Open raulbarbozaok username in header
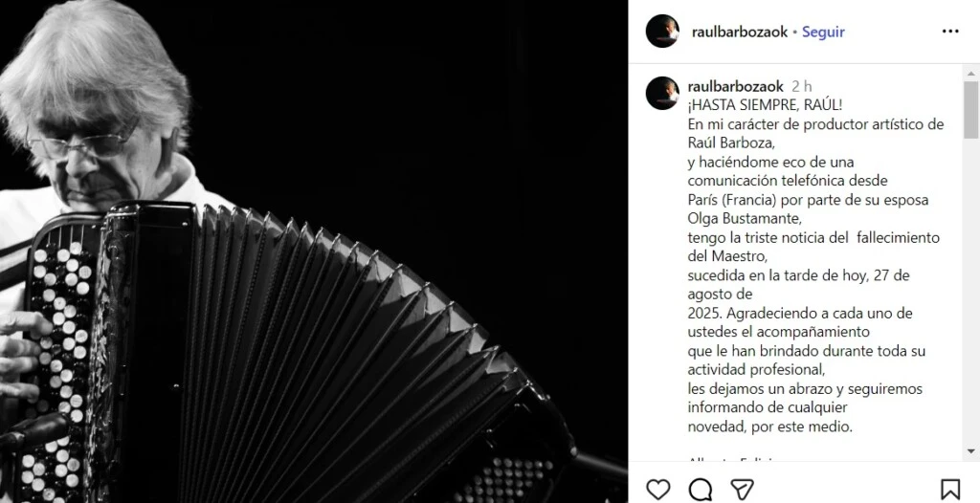Screen dimensions: 980x503 (x=740, y=32)
